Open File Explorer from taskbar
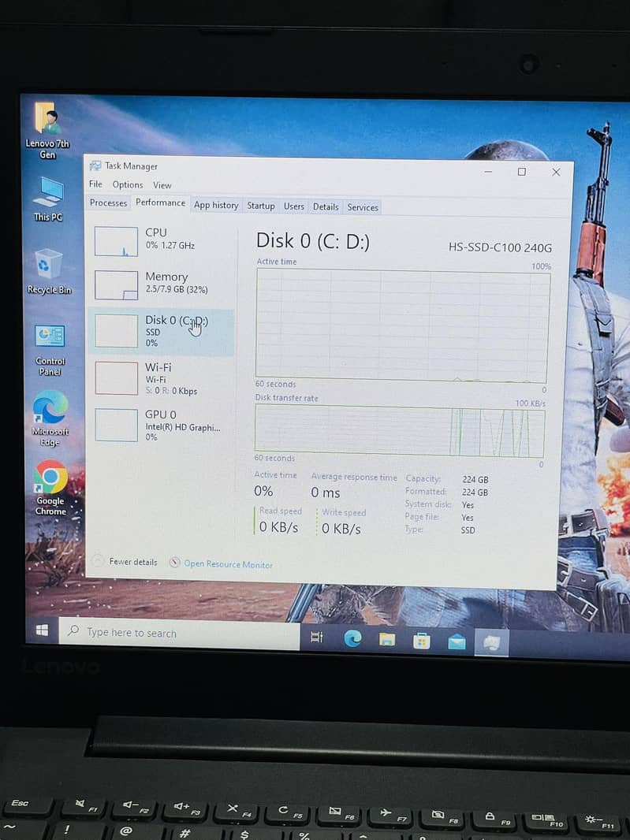 tap(387, 640)
